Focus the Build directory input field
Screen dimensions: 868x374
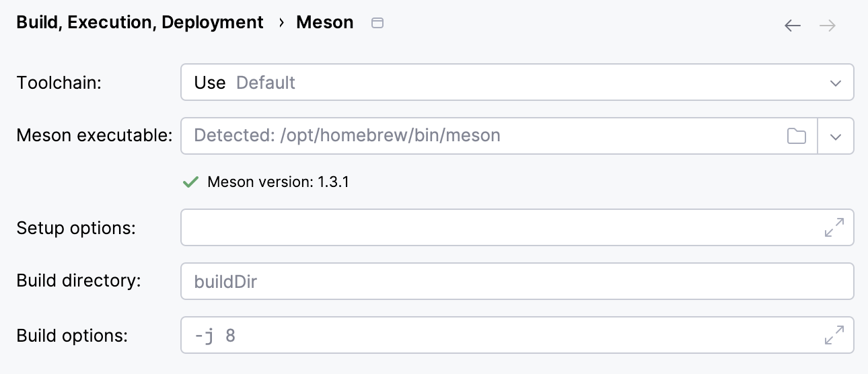point(517,281)
